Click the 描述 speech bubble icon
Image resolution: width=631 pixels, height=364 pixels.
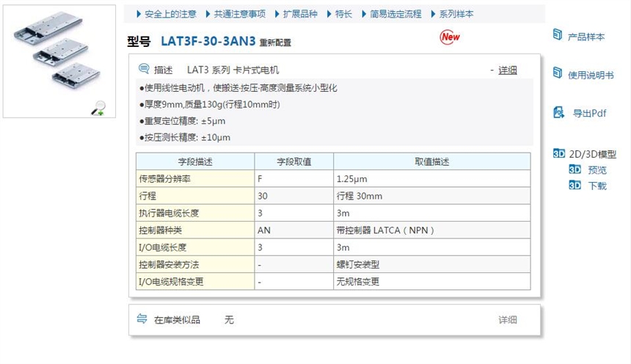(x=144, y=70)
